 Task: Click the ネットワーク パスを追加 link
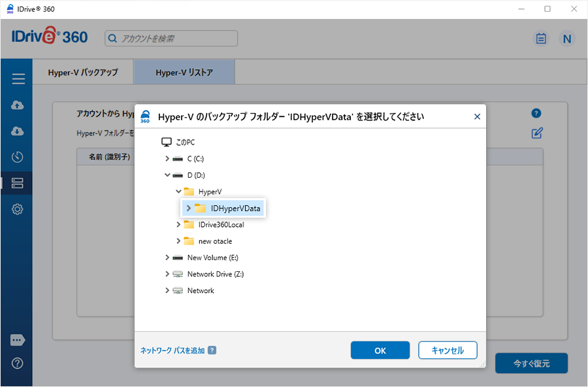click(172, 350)
